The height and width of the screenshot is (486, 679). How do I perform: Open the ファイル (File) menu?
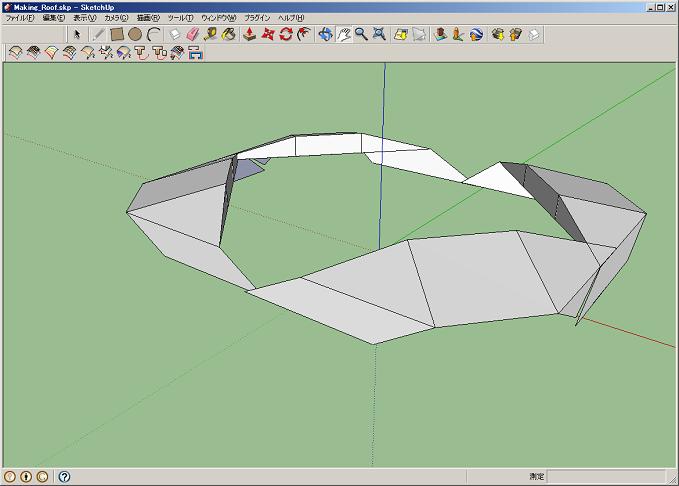pyautogui.click(x=20, y=18)
